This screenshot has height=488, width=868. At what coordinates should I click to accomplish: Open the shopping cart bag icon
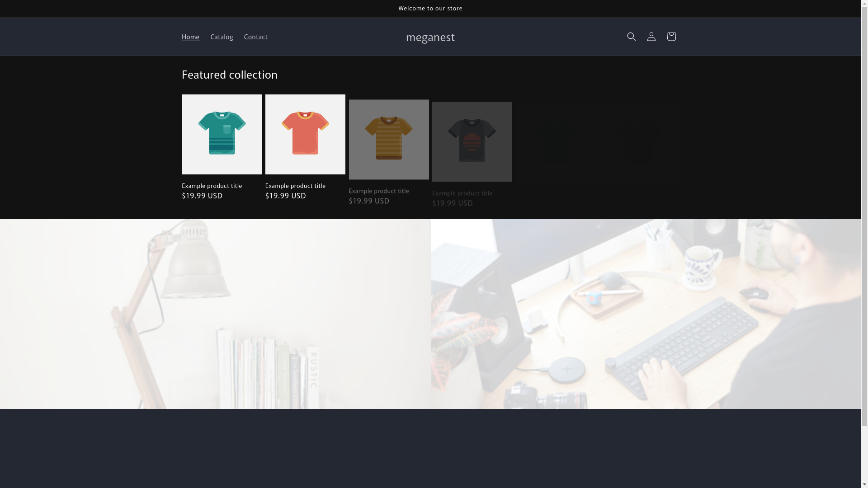[671, 37]
